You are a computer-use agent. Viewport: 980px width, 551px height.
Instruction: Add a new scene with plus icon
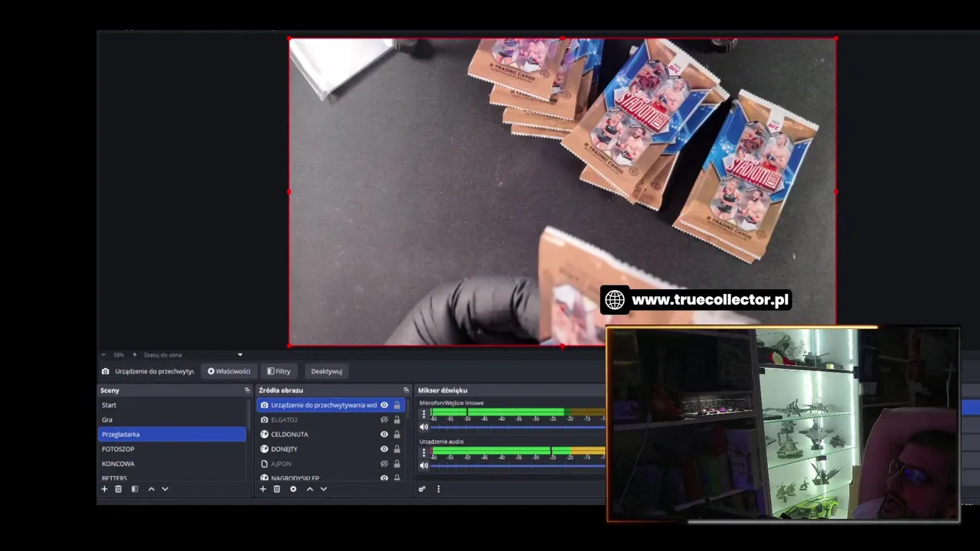pos(104,489)
